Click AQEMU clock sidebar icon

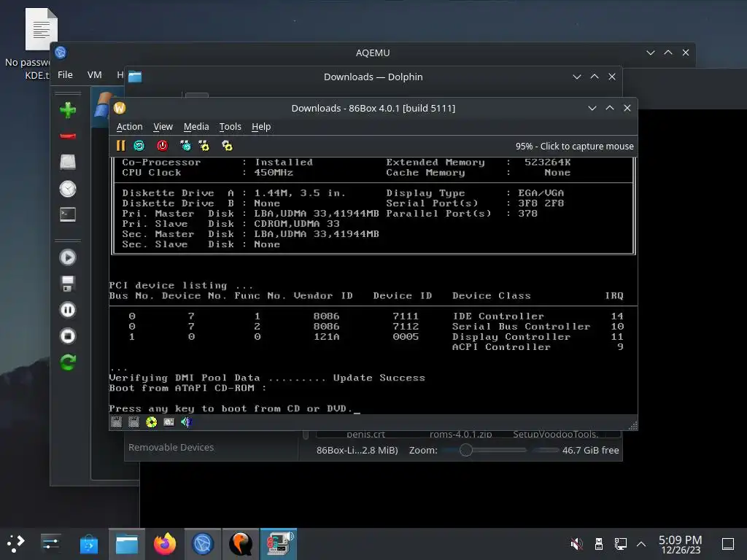[68, 189]
